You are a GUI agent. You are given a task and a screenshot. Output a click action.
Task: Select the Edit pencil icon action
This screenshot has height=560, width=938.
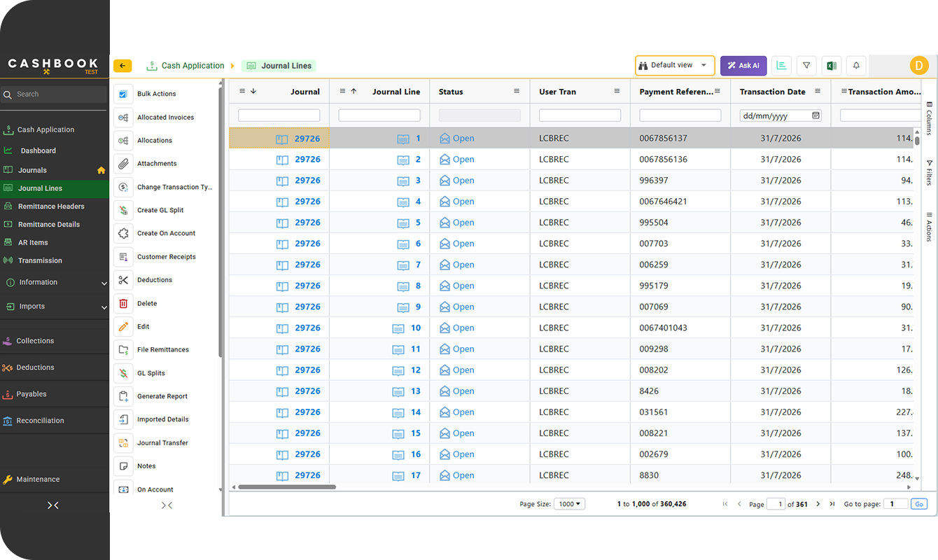(123, 327)
